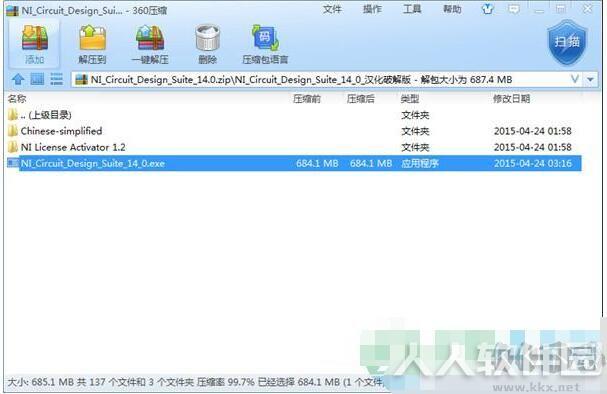
Task: Select the 'Chinese-simplified' folder name
Action: point(62,131)
